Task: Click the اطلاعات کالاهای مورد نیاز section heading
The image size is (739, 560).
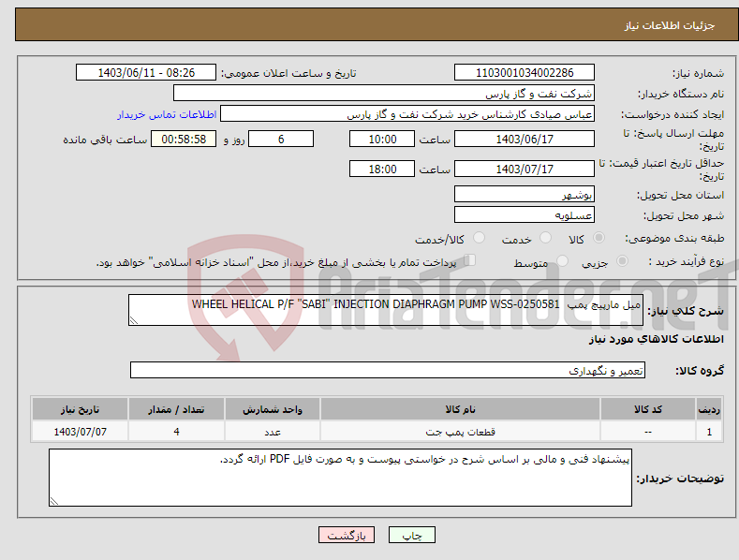Action: 656,339
